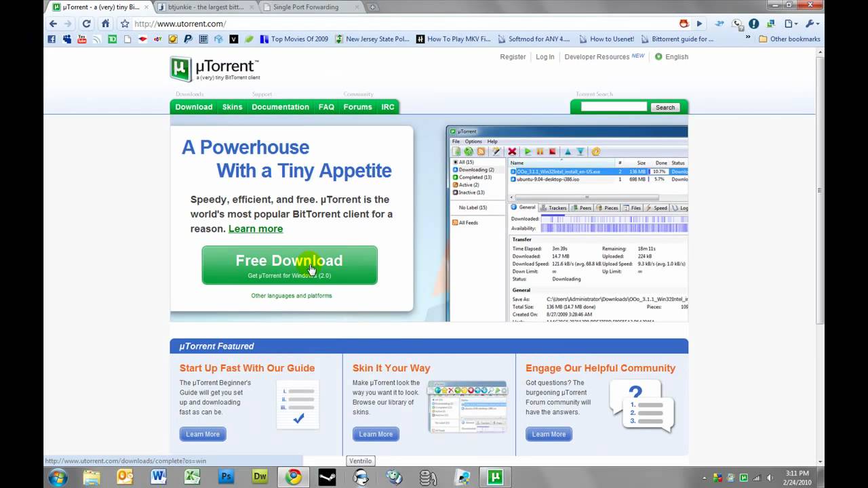Open the New Jersey State Pol... bookmark
This screenshot has width=868, height=488.
[x=372, y=39]
